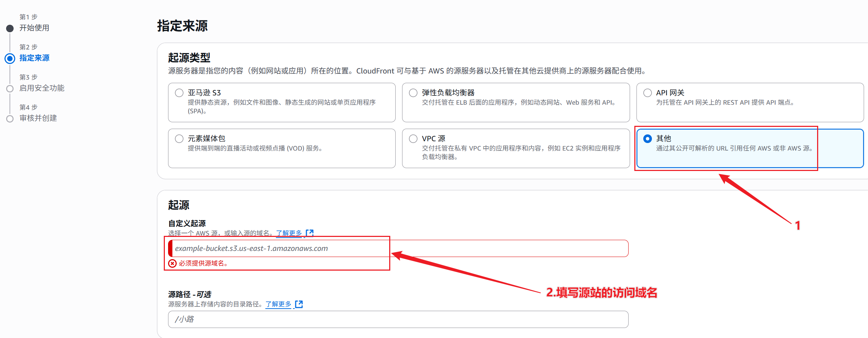Image resolution: width=868 pixels, height=338 pixels.
Task: Go to step 1 开始使用
Action: pyautogui.click(x=34, y=28)
